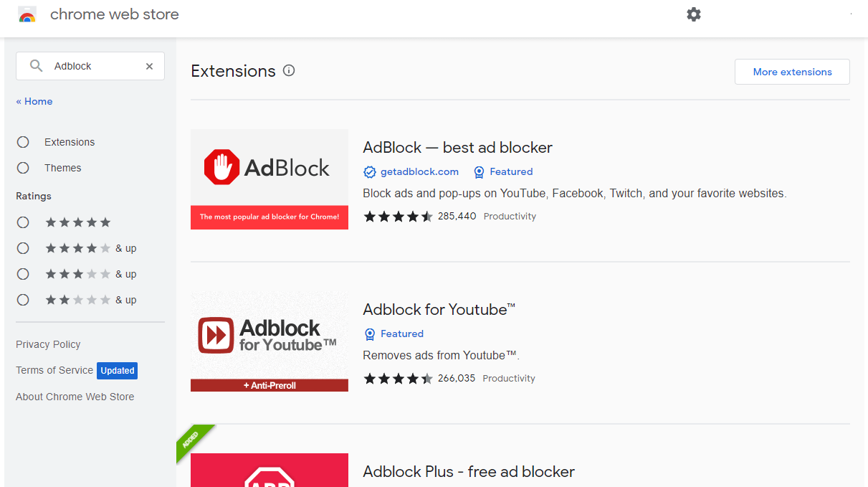This screenshot has width=868, height=487.
Task: Click the verified badge next to getadblock.com
Action: [x=370, y=172]
